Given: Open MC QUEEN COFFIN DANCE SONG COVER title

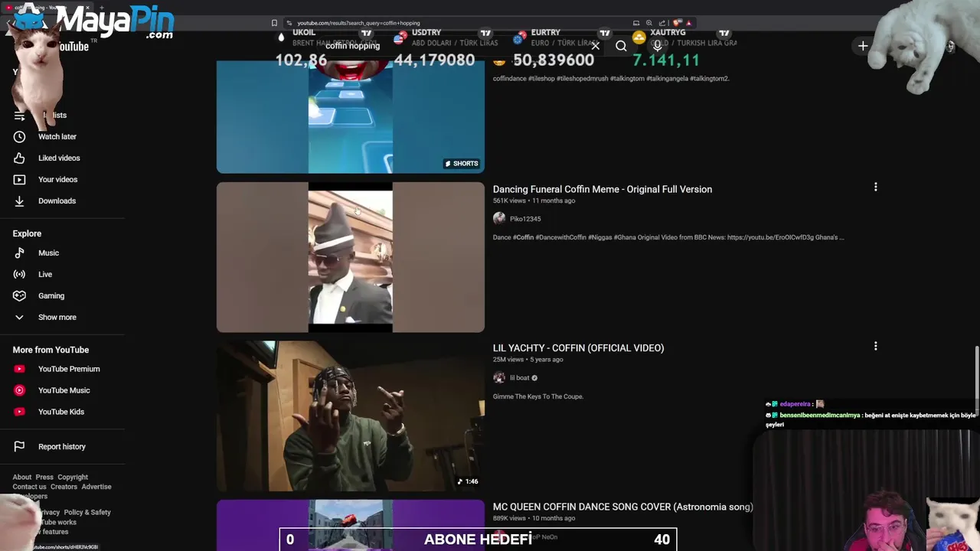Looking at the screenshot, I should 622,507.
